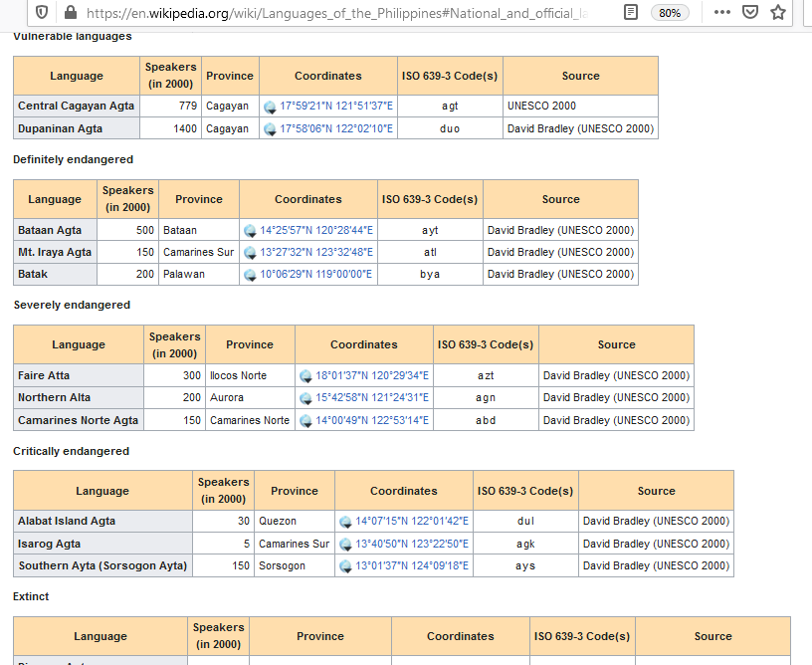Click the Wikipedia URL address field
812x665 pixels.
336,13
